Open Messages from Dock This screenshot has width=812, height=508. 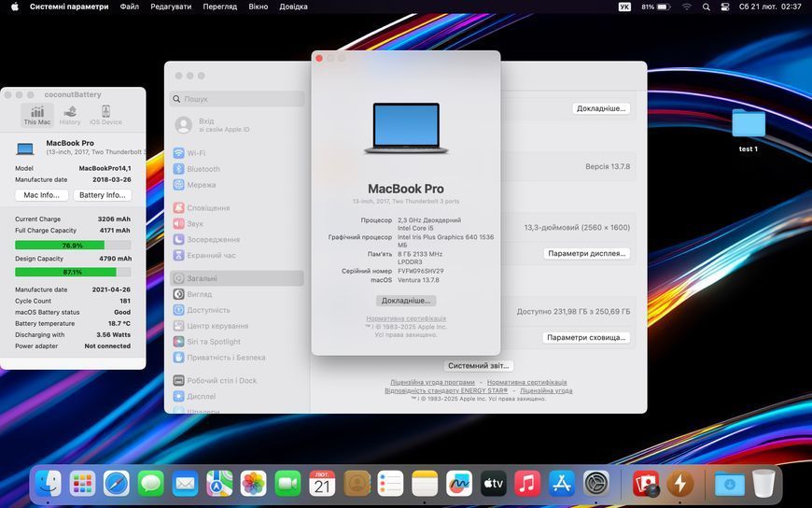[150, 484]
